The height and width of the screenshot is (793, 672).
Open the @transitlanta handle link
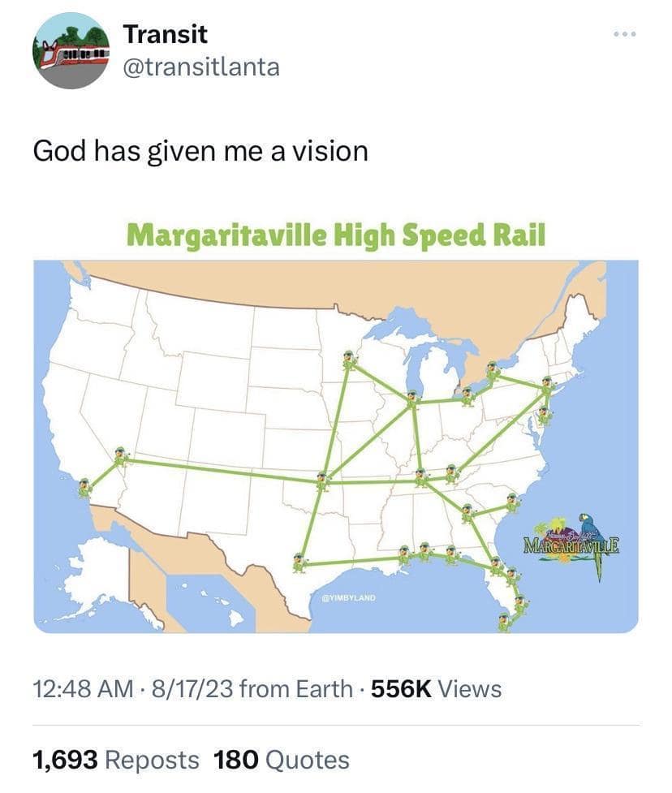(x=201, y=67)
